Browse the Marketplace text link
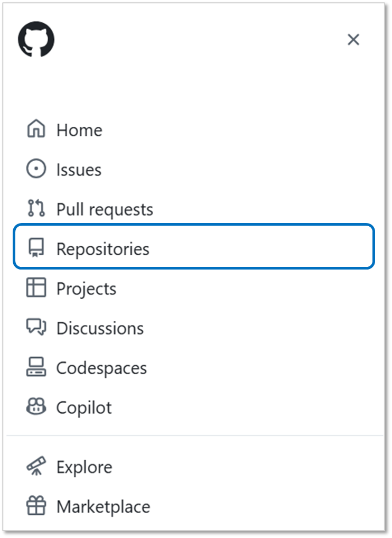 coord(103,507)
